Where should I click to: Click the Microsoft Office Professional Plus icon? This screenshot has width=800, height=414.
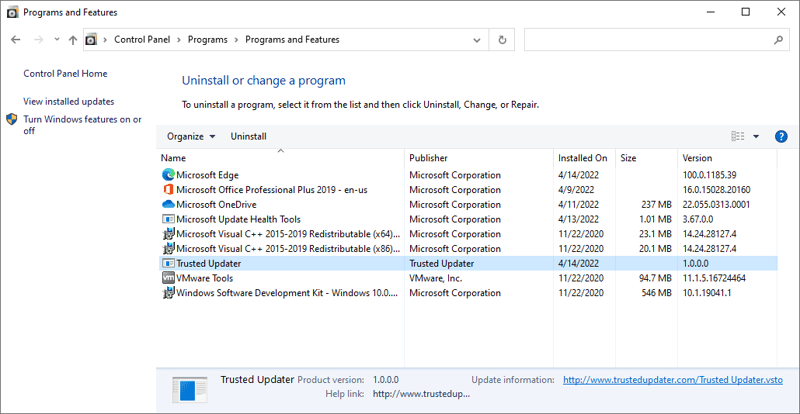[x=168, y=190]
